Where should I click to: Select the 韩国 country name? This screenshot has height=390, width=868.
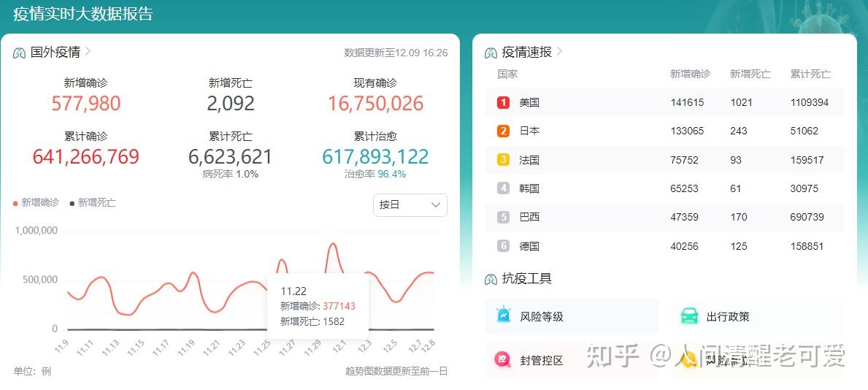click(529, 188)
